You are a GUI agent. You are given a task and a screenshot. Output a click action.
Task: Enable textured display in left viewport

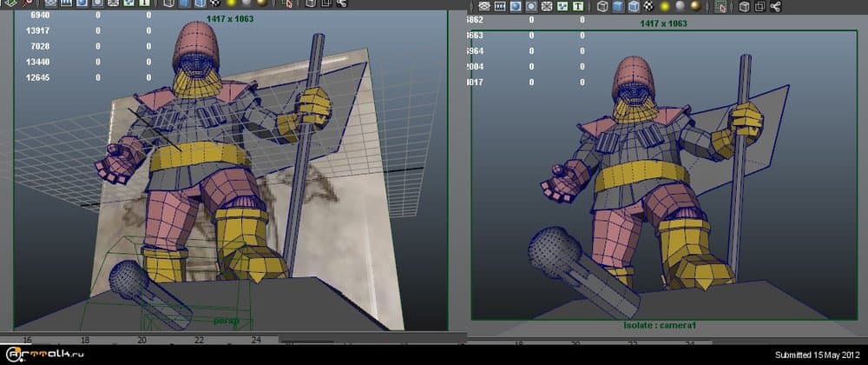point(214,3)
